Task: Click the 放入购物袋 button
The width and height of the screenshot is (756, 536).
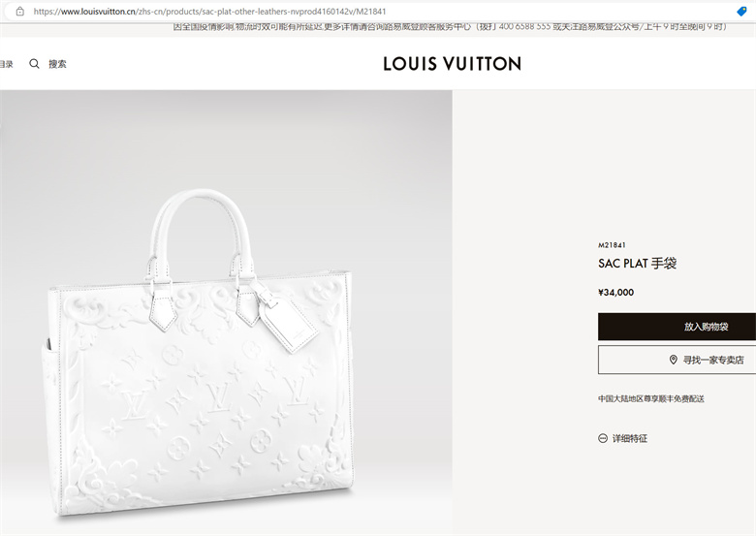Action: pyautogui.click(x=677, y=327)
